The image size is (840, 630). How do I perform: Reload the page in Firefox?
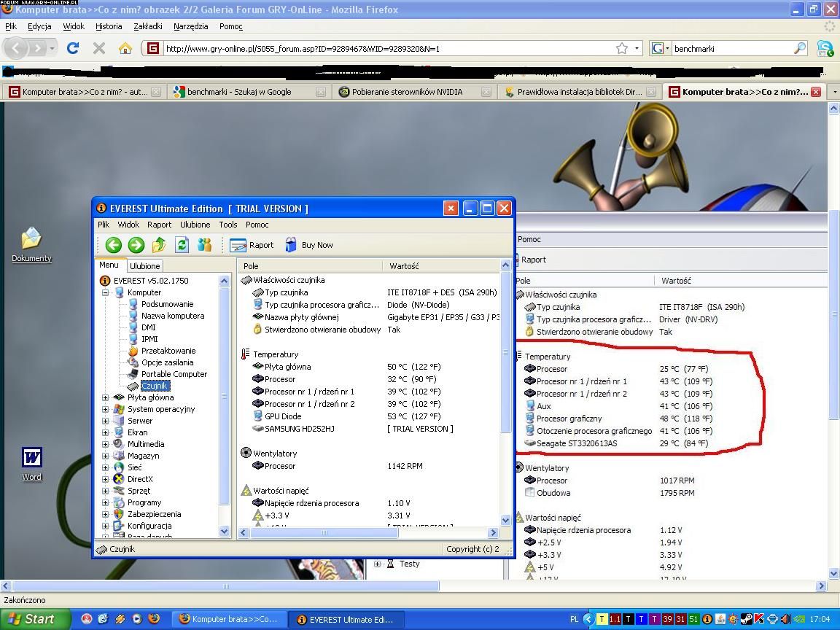point(72,48)
